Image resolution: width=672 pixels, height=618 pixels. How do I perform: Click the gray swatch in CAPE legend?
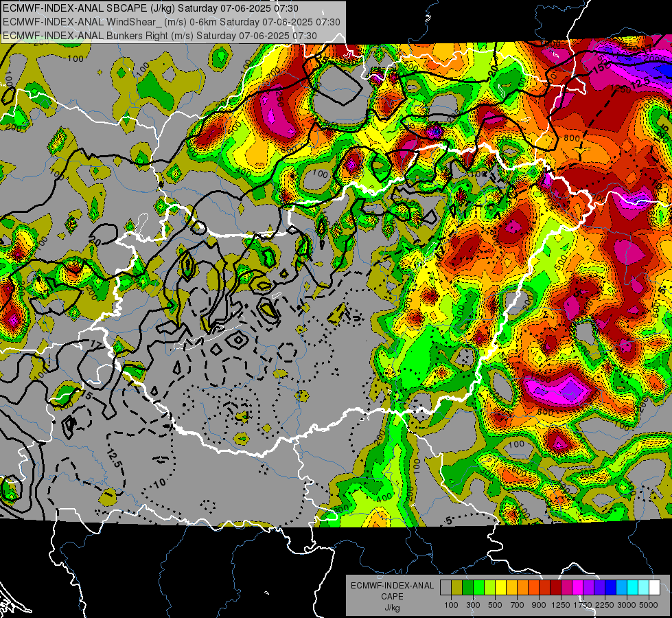445,588
